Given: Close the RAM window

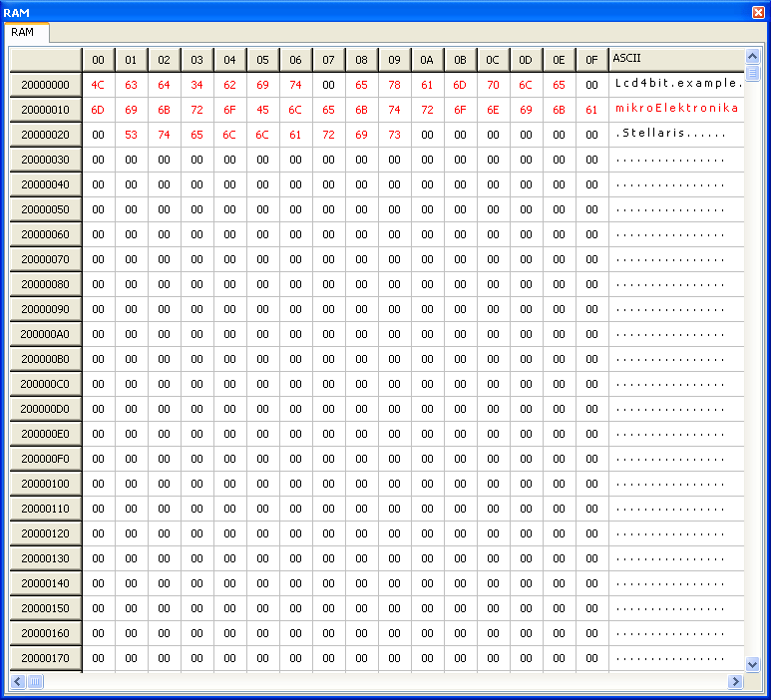Looking at the screenshot, I should point(759,12).
